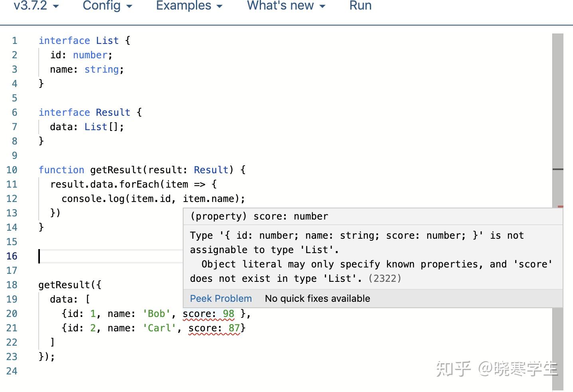
Task: Expand the Config dropdown menu
Action: click(107, 6)
